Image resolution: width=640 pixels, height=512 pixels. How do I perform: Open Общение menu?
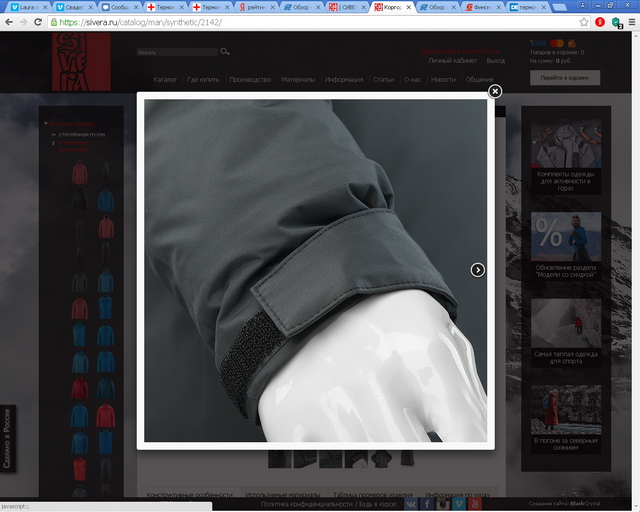480,80
